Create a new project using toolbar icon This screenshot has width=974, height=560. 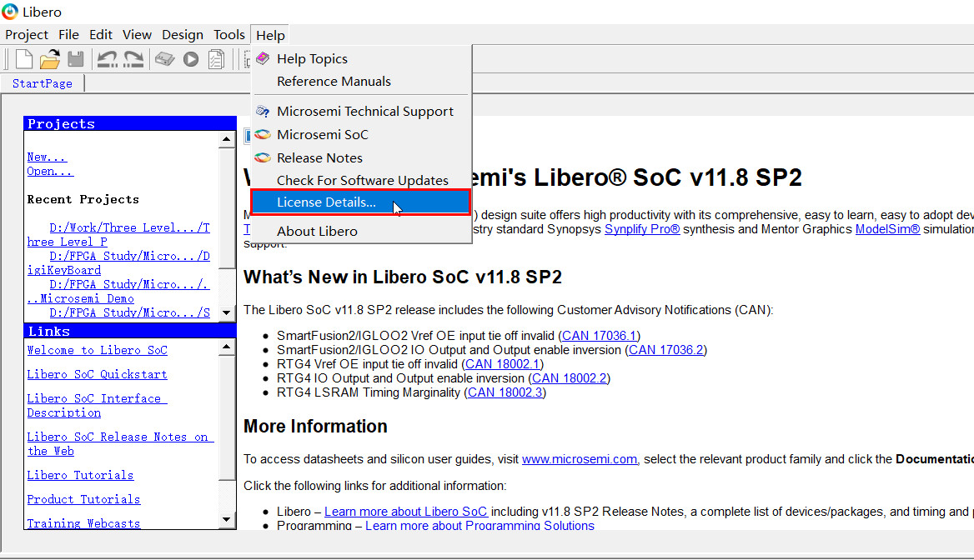coord(23,58)
